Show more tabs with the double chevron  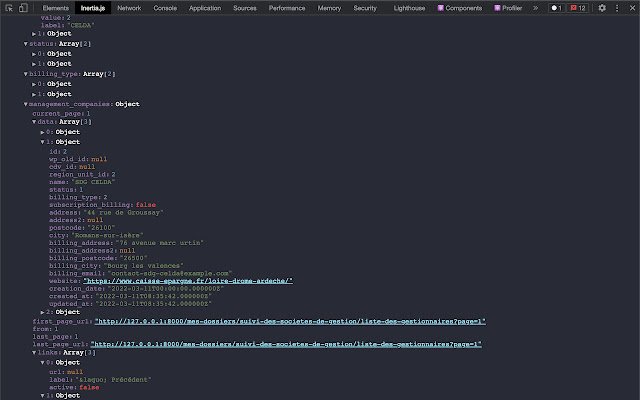(536, 8)
